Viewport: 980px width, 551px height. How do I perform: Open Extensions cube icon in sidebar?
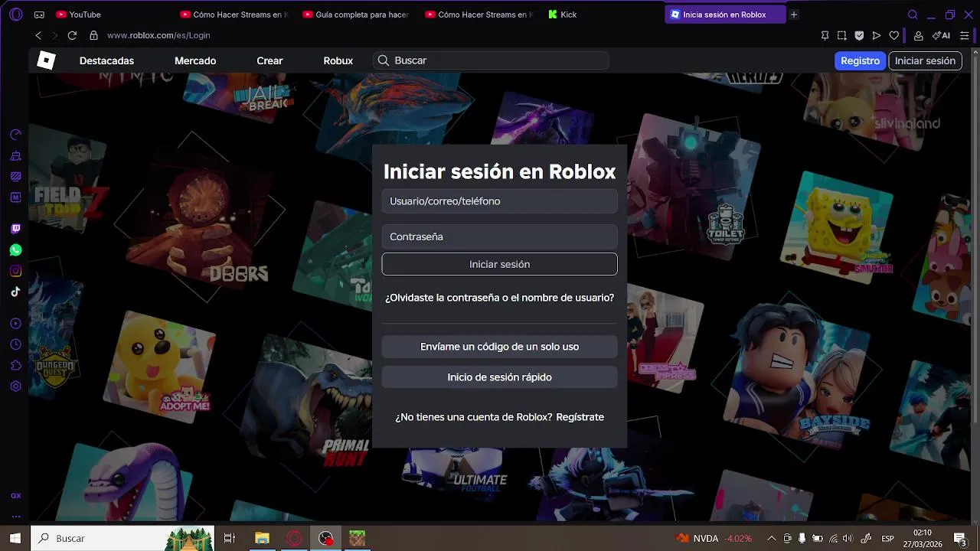click(15, 366)
